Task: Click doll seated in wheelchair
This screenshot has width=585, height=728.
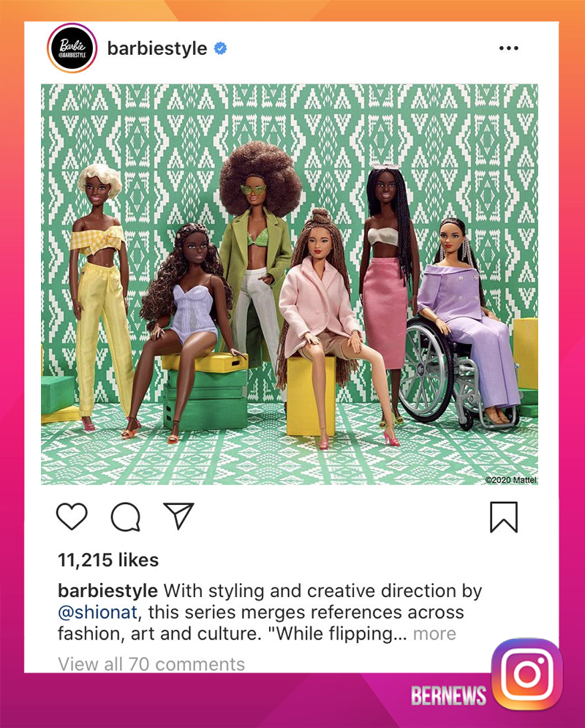Action: (464, 325)
